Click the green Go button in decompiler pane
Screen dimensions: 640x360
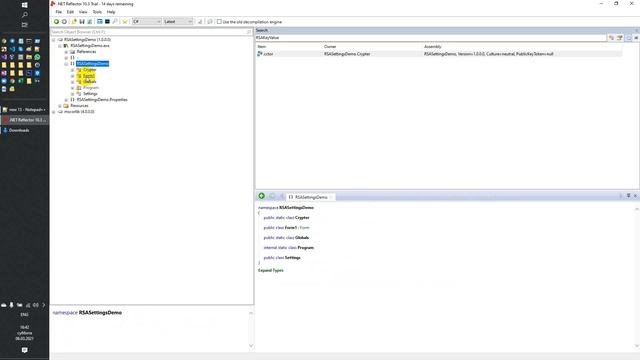[x=262, y=196]
